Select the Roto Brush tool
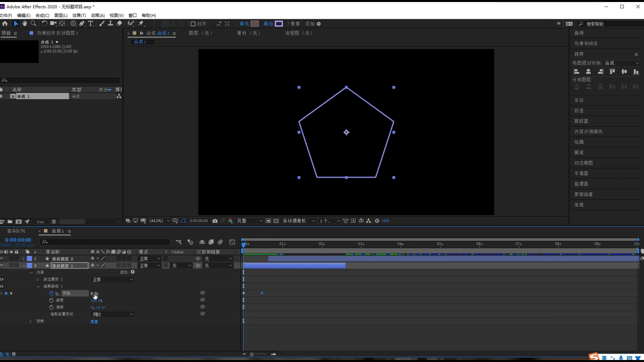 (130, 23)
